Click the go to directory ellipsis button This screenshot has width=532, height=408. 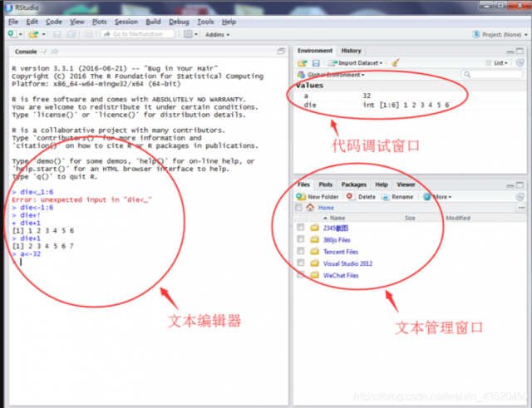tap(521, 208)
